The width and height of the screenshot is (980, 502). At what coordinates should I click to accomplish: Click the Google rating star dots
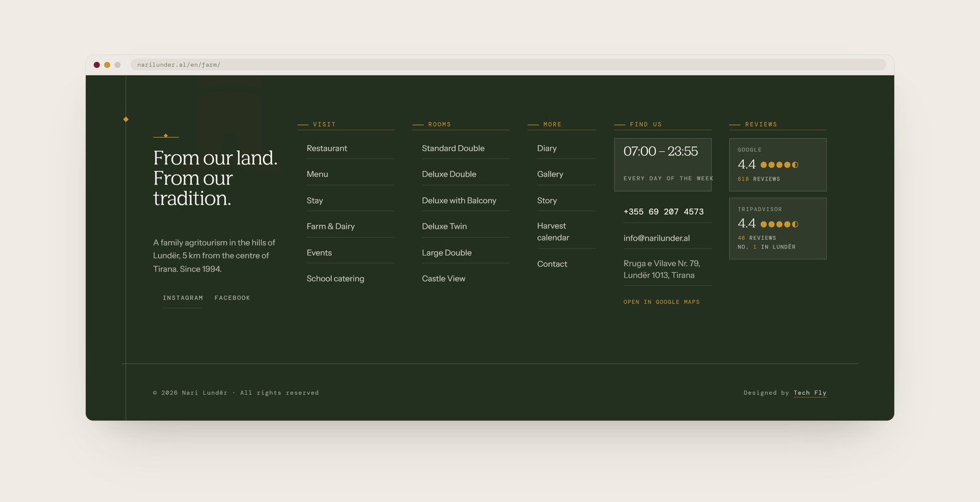780,165
